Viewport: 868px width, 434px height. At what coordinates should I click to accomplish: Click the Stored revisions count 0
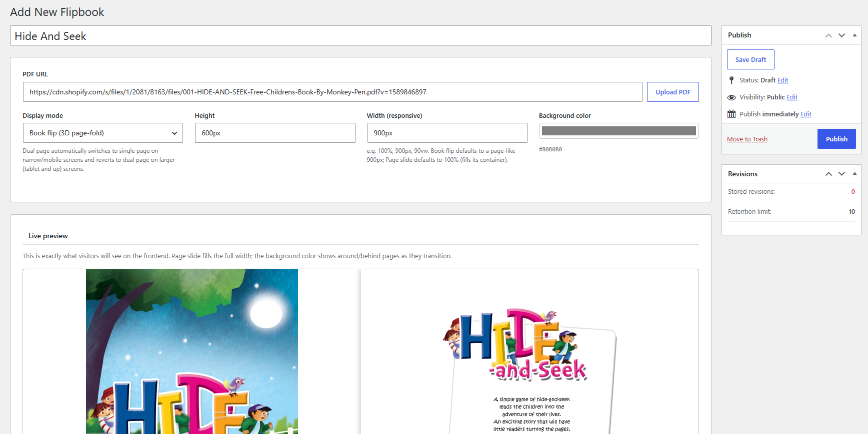853,192
